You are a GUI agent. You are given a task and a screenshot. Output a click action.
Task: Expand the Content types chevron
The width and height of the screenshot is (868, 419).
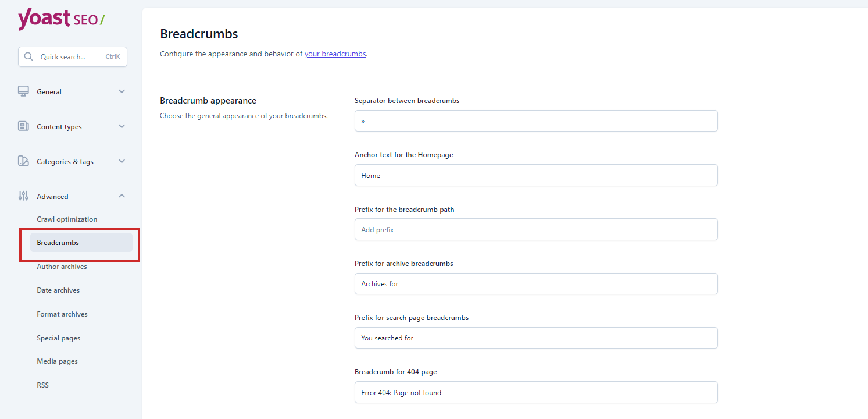coord(122,126)
